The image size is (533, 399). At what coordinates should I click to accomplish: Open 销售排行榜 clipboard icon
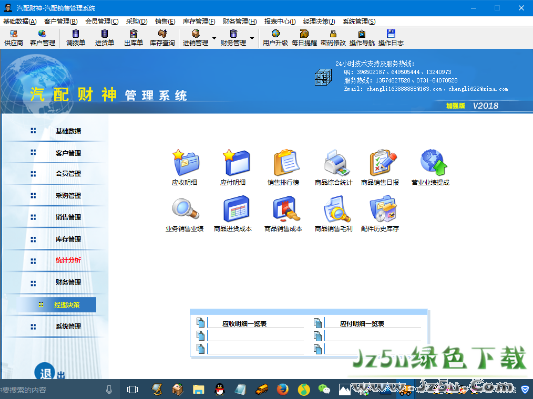tap(286, 162)
